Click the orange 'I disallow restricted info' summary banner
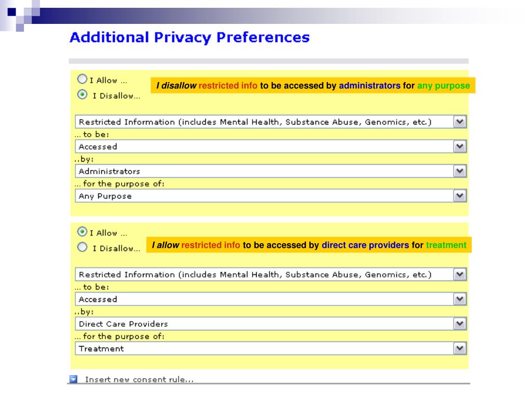The image size is (532, 399). tap(313, 86)
